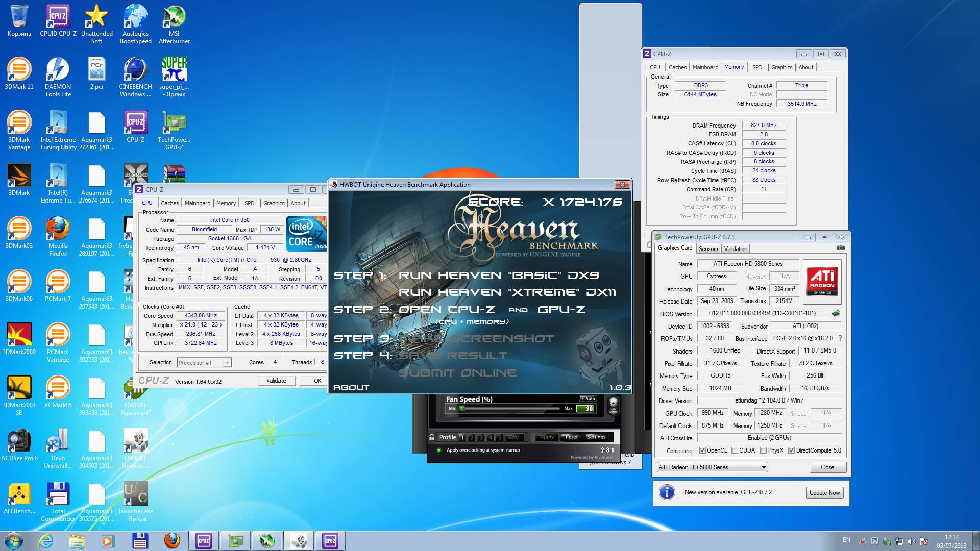The height and width of the screenshot is (551, 980).
Task: Click Validate button in CPU-Z
Action: tap(276, 381)
